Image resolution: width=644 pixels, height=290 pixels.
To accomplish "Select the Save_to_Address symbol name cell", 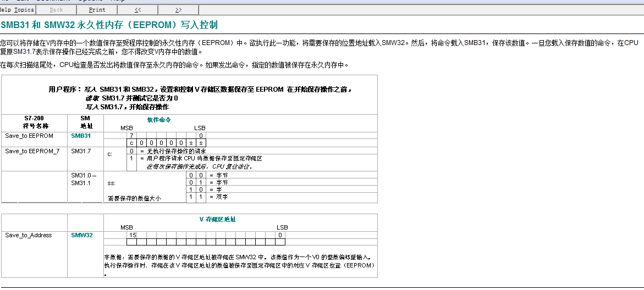I will pyautogui.click(x=29, y=235).
